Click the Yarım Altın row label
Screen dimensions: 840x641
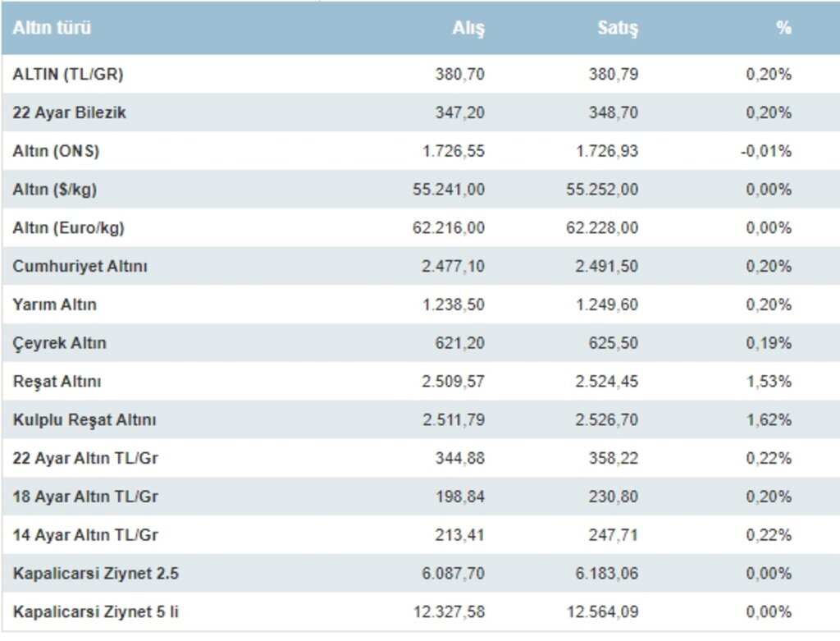pos(55,305)
